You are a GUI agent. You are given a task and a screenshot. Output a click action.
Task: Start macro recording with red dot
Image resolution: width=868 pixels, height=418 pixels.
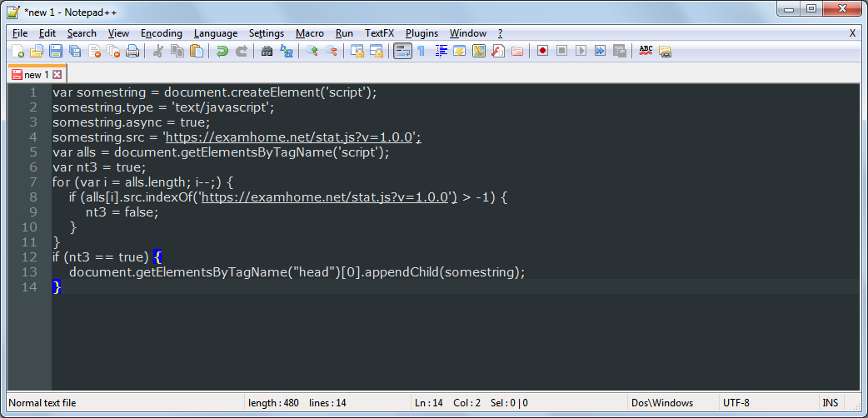(x=542, y=52)
